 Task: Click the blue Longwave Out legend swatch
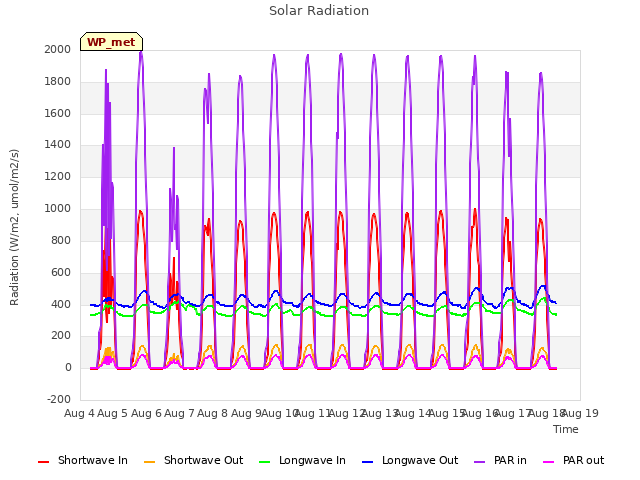pos(367,462)
